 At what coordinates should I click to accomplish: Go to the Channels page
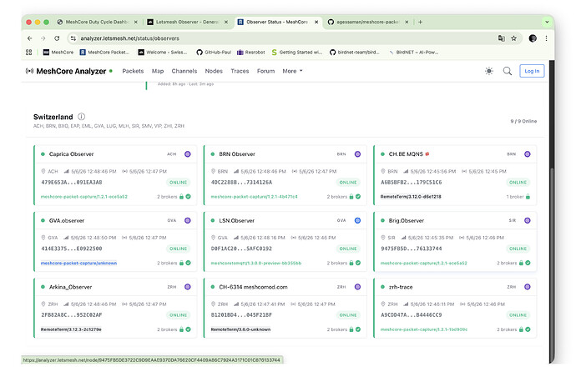point(184,71)
